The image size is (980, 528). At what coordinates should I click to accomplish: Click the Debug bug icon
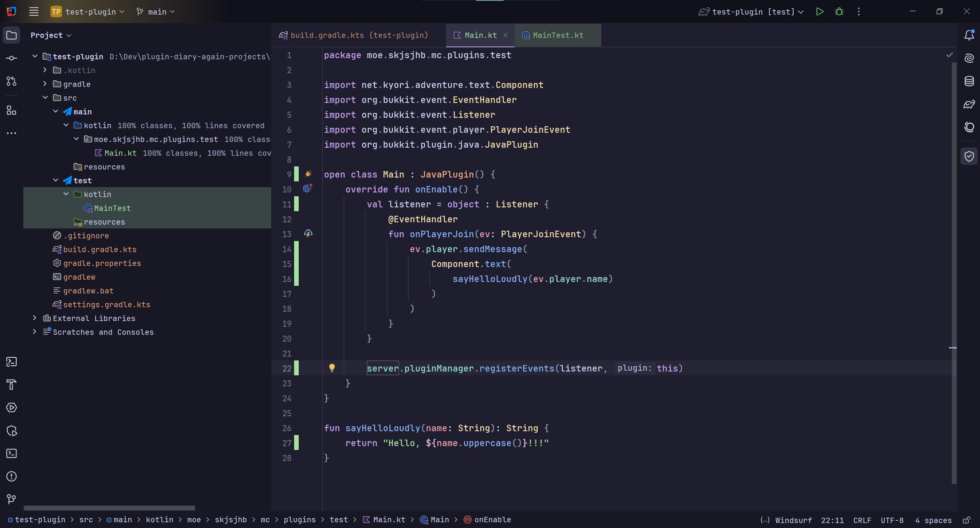pyautogui.click(x=839, y=11)
